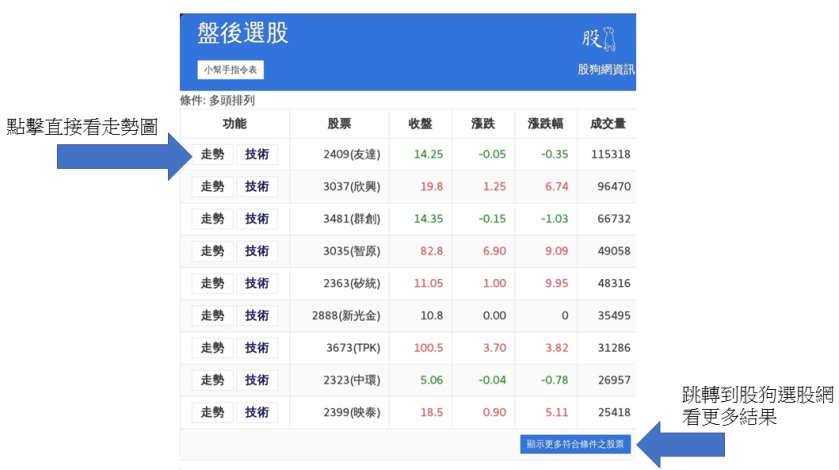The width and height of the screenshot is (839, 470).
Task: View 走勢 chart for 3481(群創)
Action: 212,218
